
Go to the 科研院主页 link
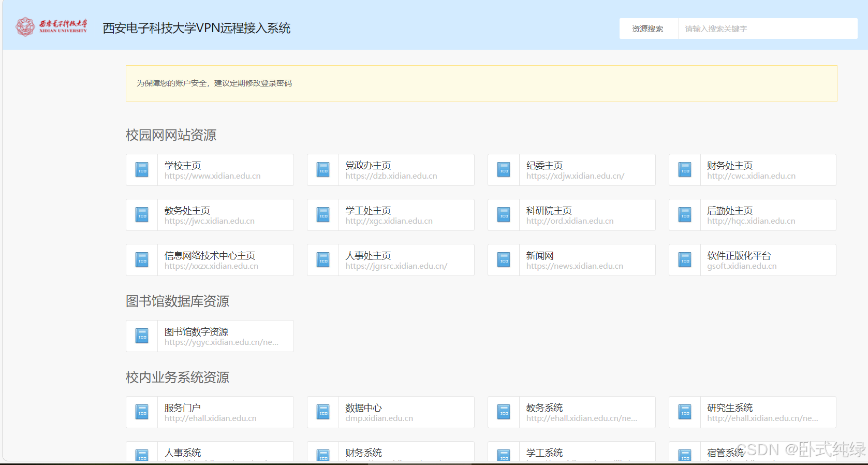click(x=549, y=211)
